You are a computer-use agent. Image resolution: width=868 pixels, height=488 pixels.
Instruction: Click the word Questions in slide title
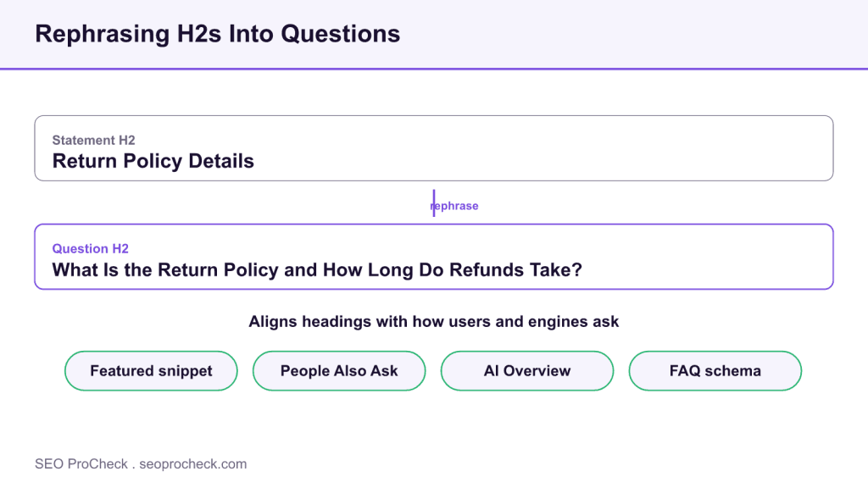click(341, 34)
